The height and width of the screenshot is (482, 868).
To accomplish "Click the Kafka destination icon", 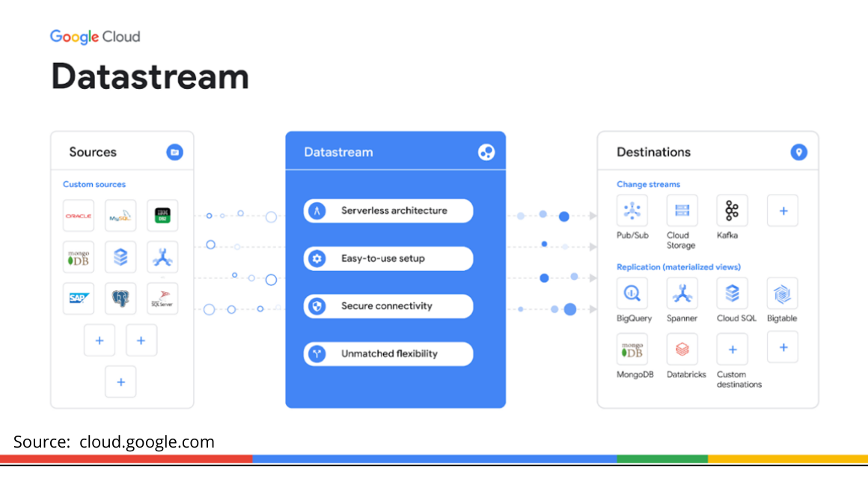I will coord(732,210).
